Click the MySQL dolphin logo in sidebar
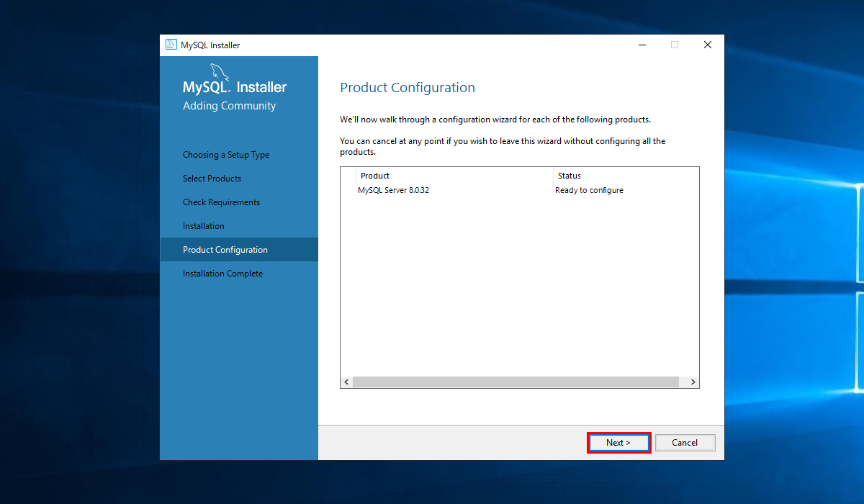 [219, 72]
